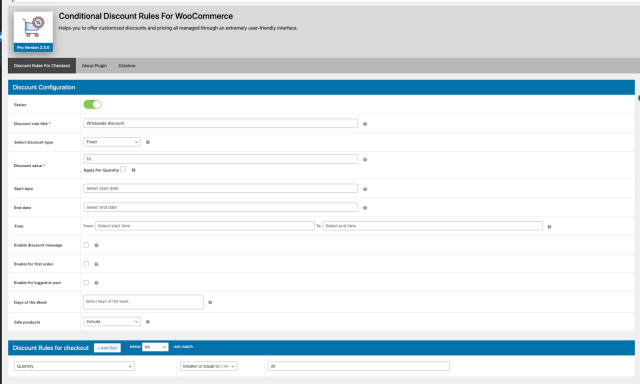Toggle the Status switch off
Viewport: 640px width, 384px height.
93,104
